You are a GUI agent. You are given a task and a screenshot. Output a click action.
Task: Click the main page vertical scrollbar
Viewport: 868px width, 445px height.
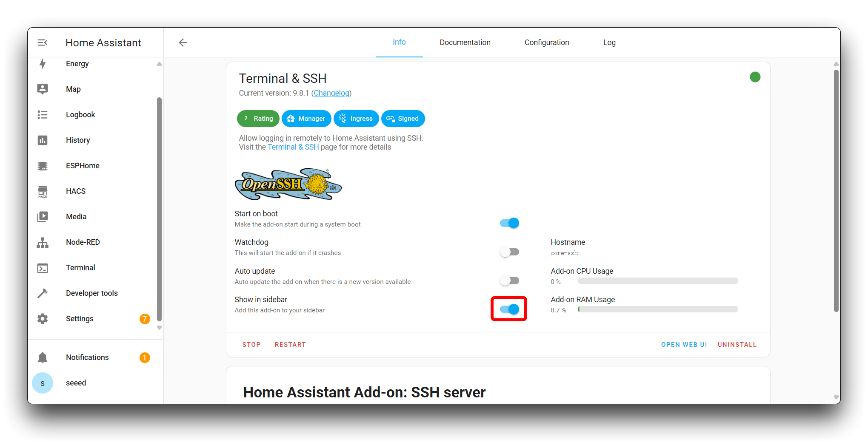pyautogui.click(x=836, y=191)
